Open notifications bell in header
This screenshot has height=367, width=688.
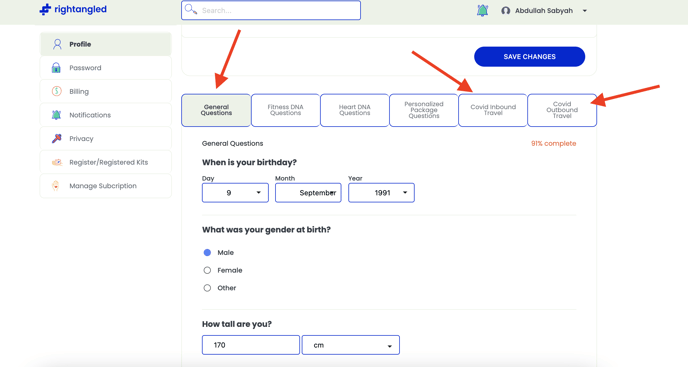[x=482, y=10]
